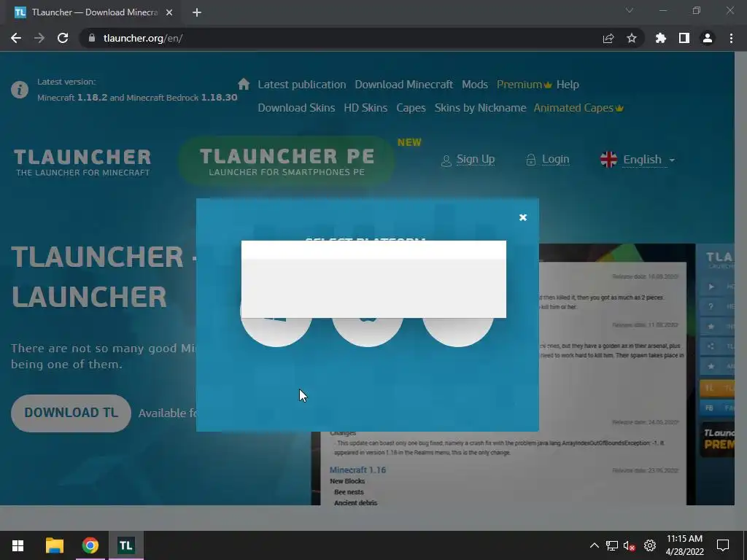Reload the TLauncher page
This screenshot has width=747, height=560.
point(63,38)
